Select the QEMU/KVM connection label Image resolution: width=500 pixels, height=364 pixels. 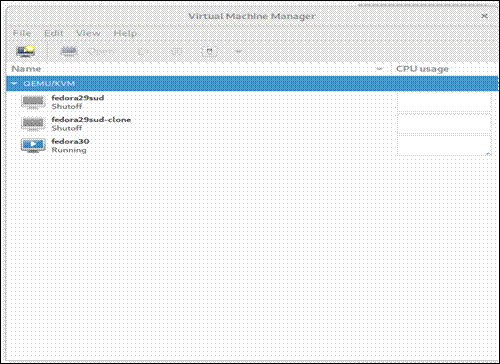coord(49,83)
